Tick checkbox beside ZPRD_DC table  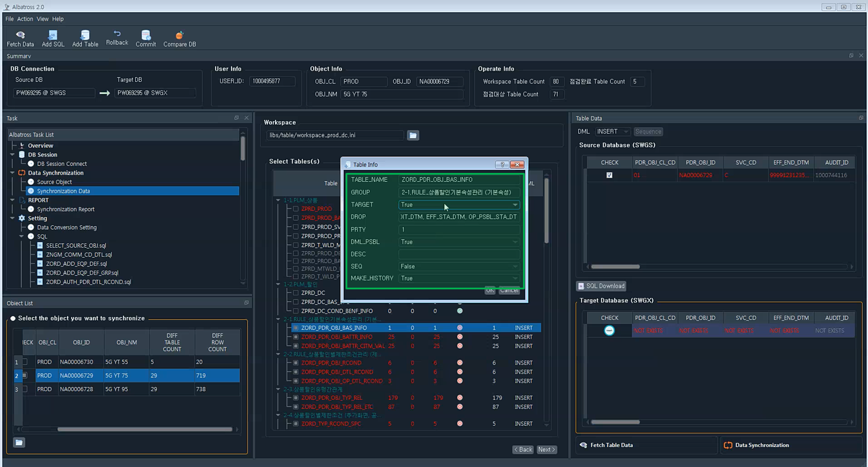coord(296,292)
